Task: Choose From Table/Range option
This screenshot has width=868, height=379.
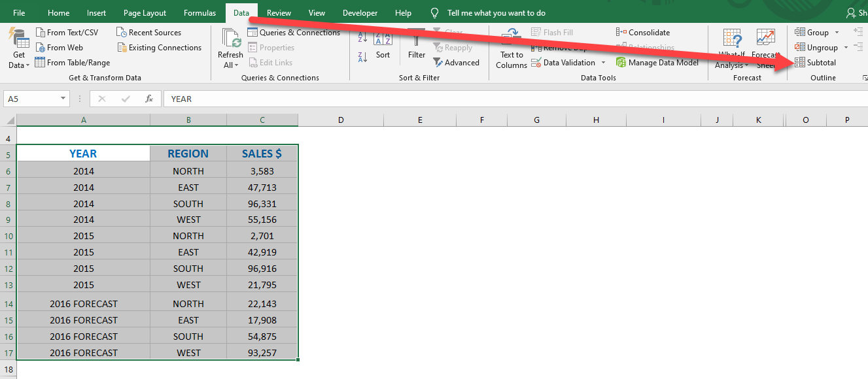Action: coord(72,62)
